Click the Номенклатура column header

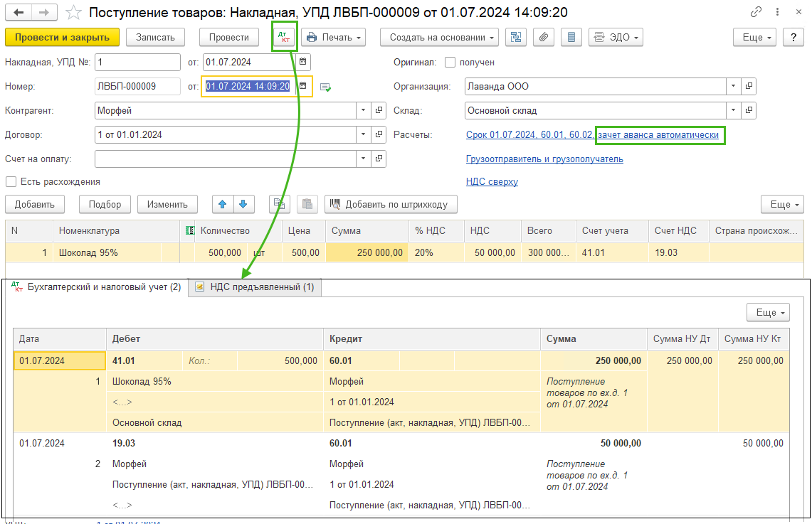pos(116,230)
